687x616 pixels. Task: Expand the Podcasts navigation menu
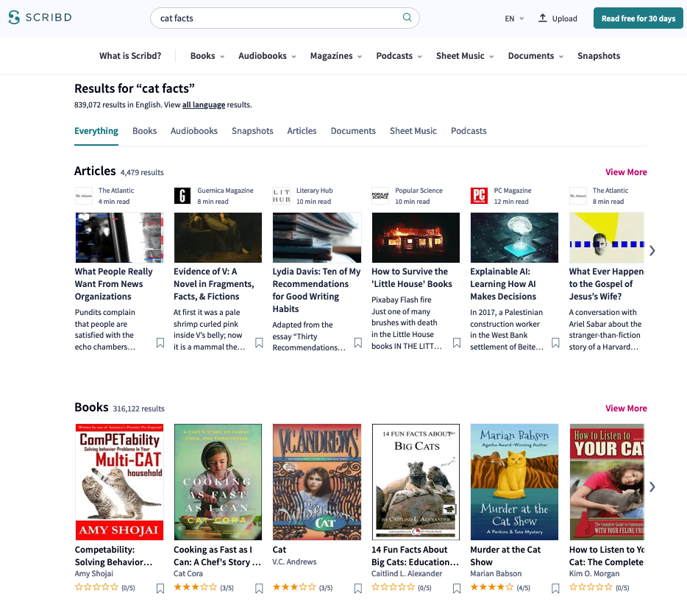(399, 56)
